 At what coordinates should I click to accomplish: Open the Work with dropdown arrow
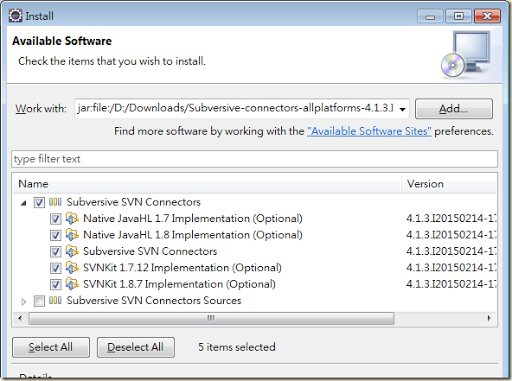pyautogui.click(x=403, y=109)
